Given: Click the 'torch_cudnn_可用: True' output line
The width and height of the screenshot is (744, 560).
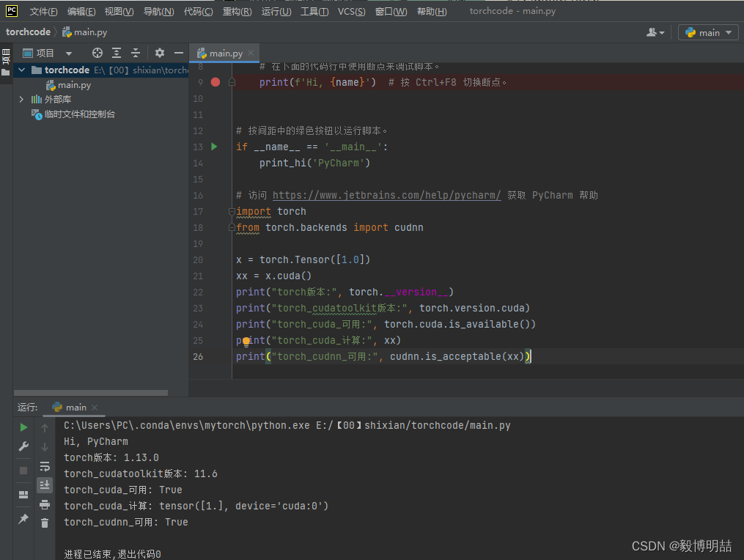Looking at the screenshot, I should (126, 522).
